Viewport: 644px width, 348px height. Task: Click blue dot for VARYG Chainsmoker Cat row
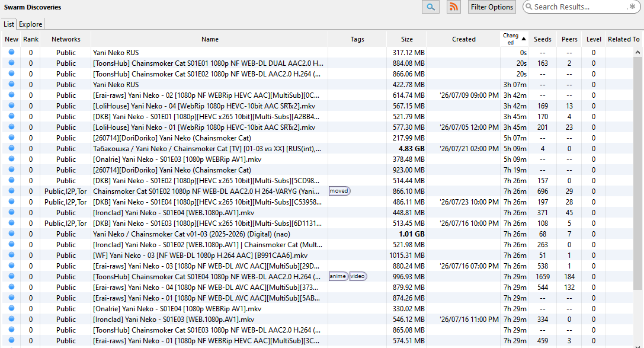[11, 191]
